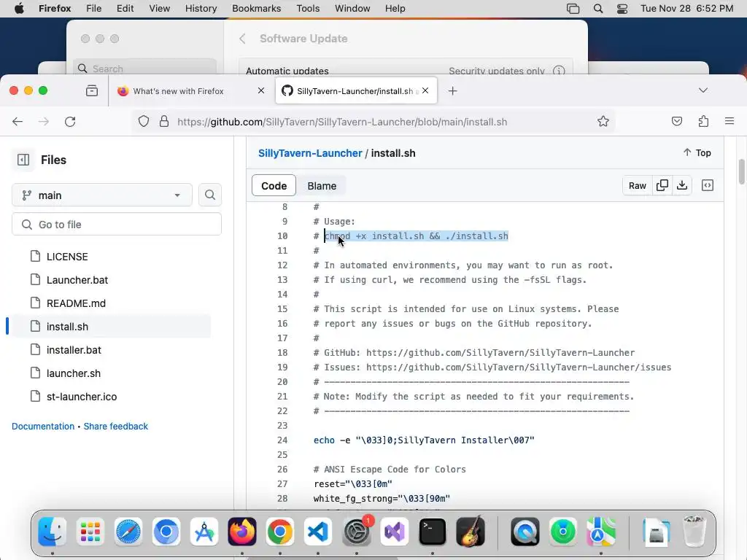The image size is (747, 560).
Task: Open installer.bat in the file tree
Action: tap(74, 350)
